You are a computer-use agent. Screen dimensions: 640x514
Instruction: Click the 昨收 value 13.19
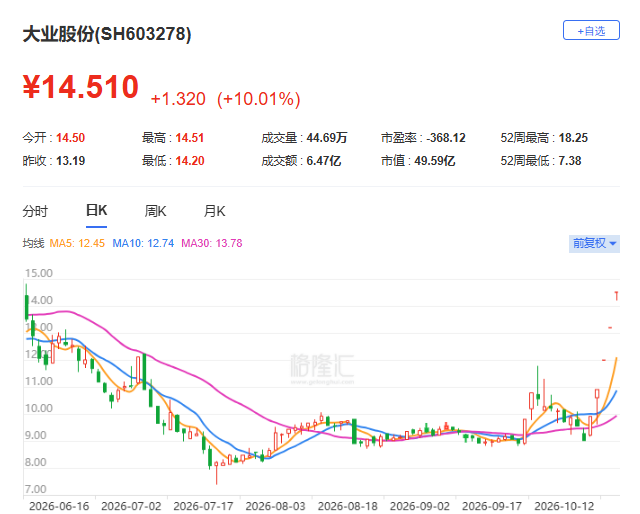click(x=70, y=161)
